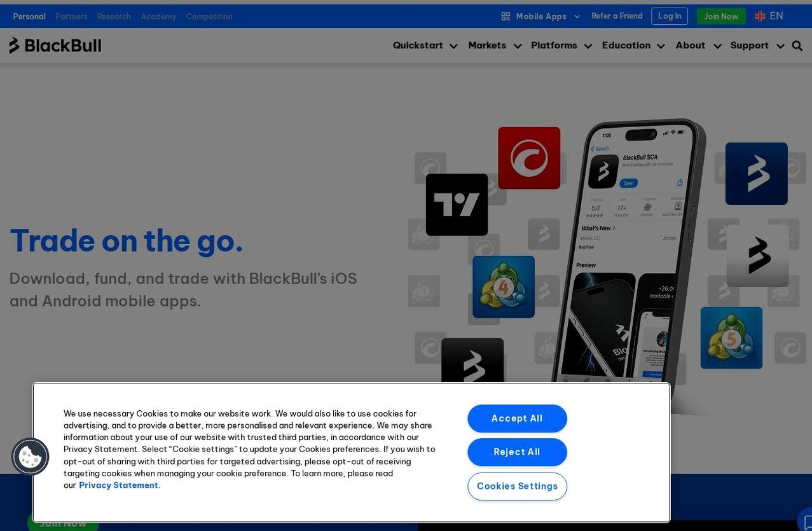
Task: Click the UK flag language icon
Action: (760, 17)
